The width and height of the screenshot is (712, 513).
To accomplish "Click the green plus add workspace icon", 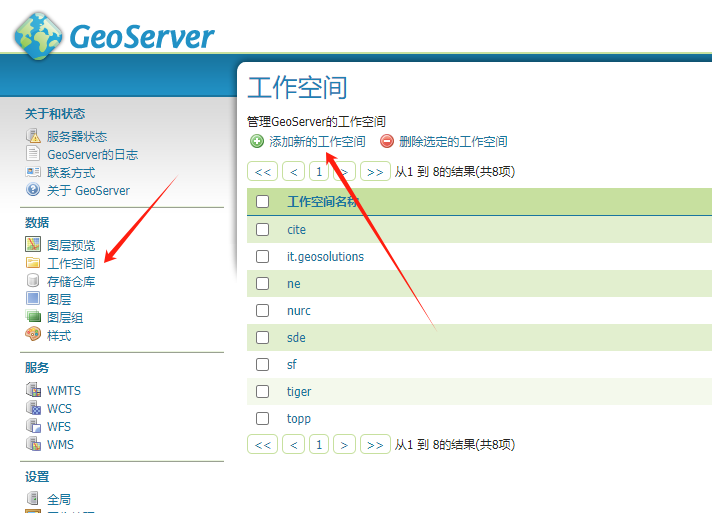I will (x=257, y=142).
